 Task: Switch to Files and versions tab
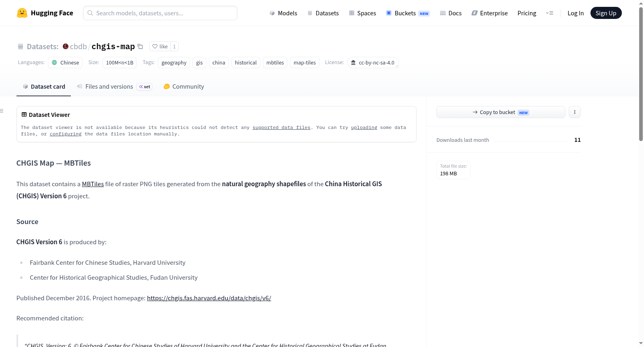(114, 87)
